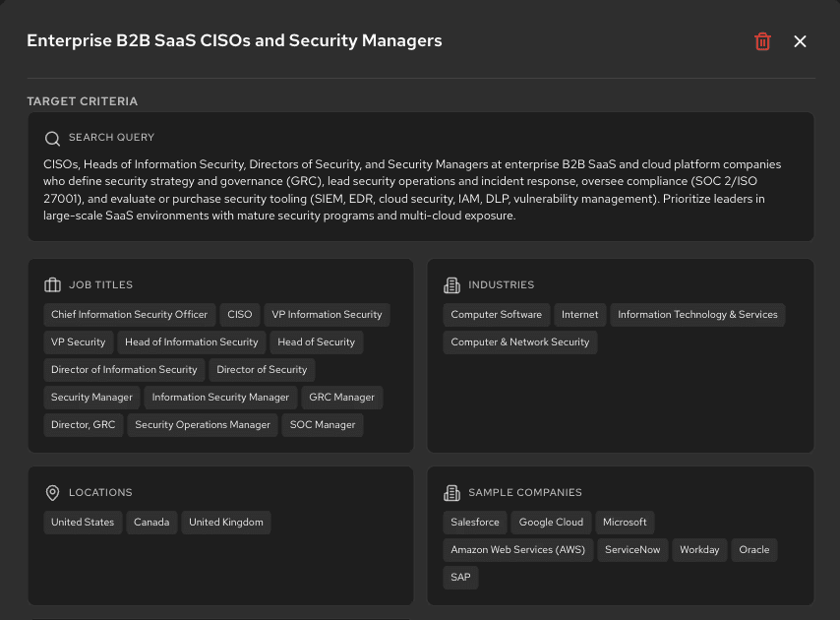Click the red trash delete icon

pyautogui.click(x=762, y=41)
